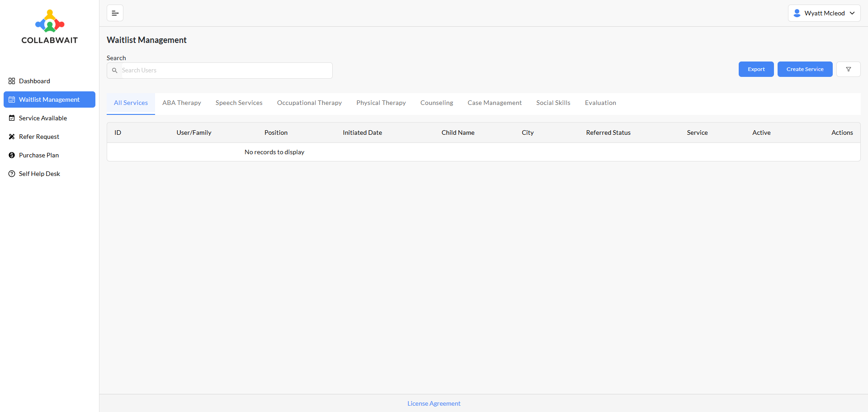Show the Evaluation tab
868x412 pixels.
pyautogui.click(x=600, y=103)
